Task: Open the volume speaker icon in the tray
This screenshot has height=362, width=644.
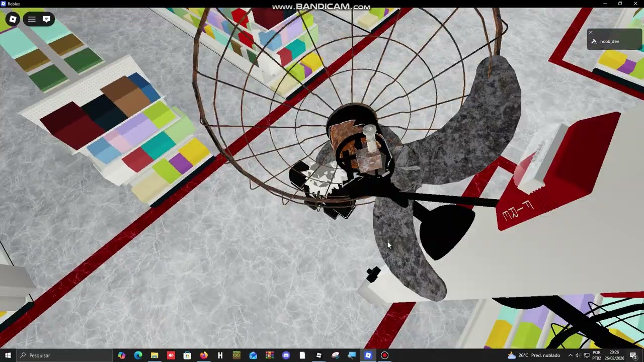Action: [578, 355]
